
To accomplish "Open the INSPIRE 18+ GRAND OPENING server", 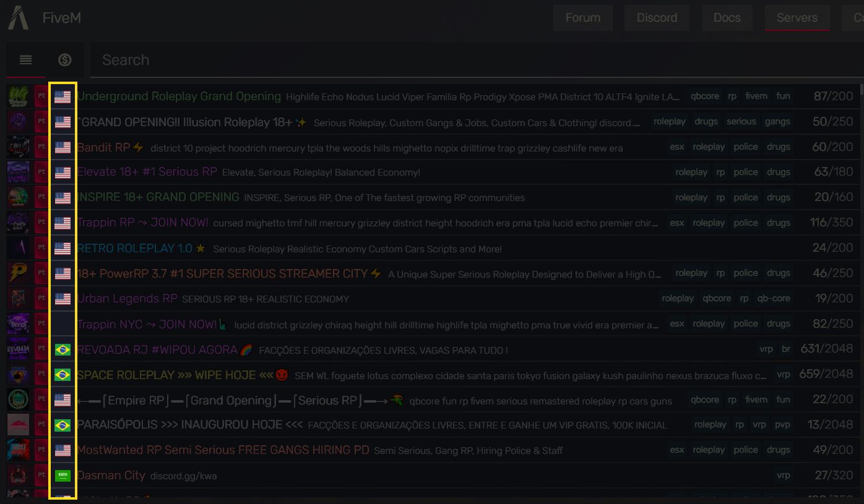I will [158, 197].
